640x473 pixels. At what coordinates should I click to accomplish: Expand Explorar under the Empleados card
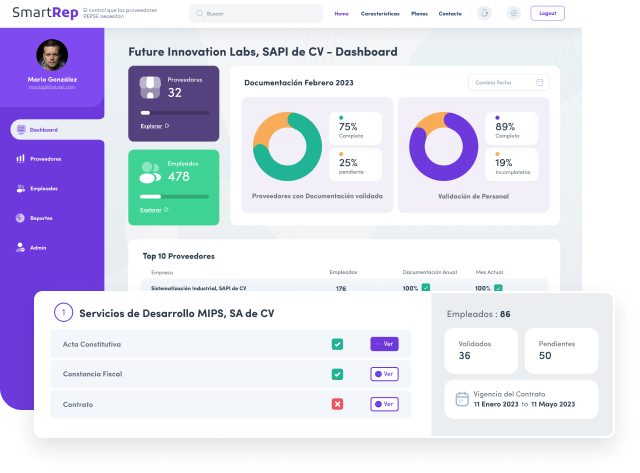[x=153, y=210]
